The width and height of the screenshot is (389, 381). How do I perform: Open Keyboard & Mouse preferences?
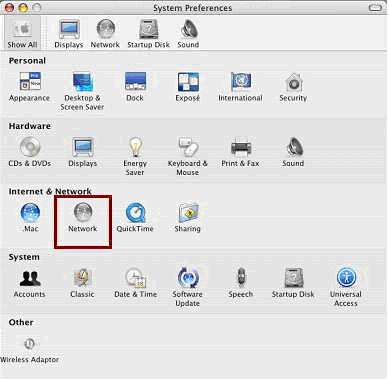pos(188,157)
